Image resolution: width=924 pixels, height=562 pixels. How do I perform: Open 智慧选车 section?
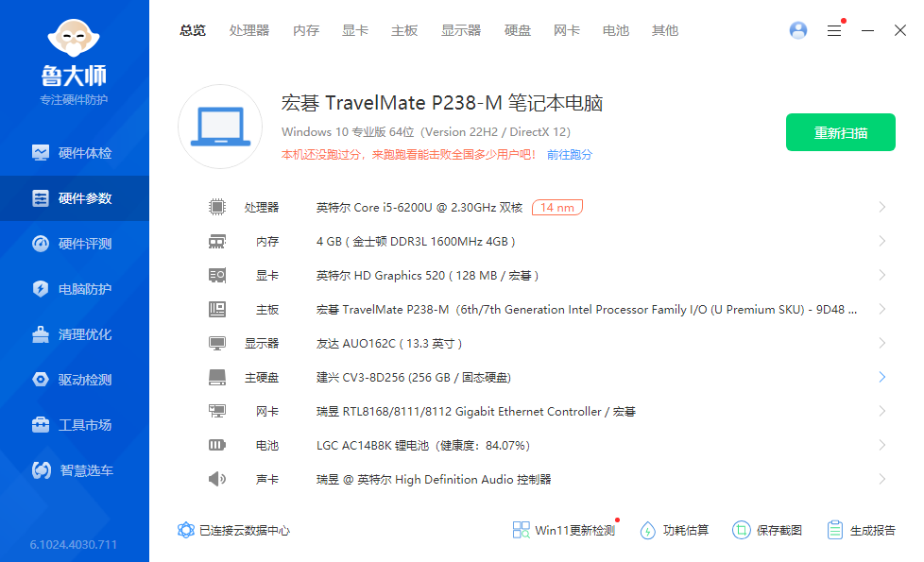[x=75, y=470]
